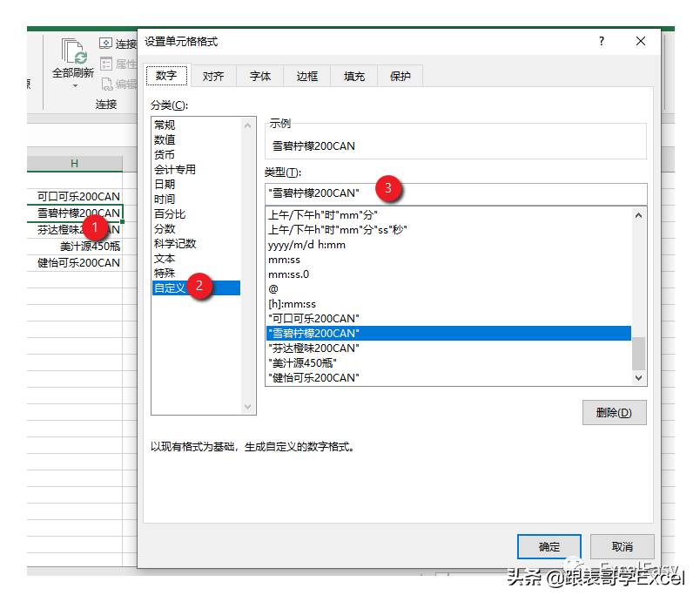Click type list scroll-down arrow
The image size is (700, 602).
pyautogui.click(x=639, y=378)
